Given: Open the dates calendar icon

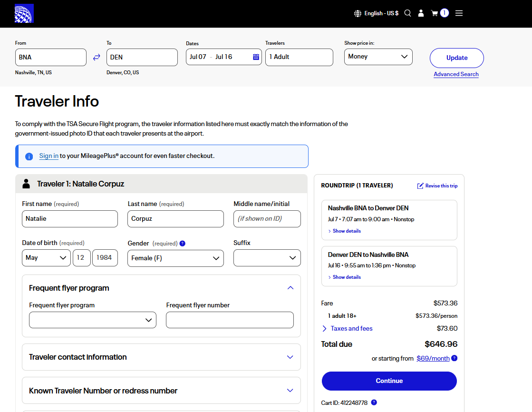Looking at the screenshot, I should tap(256, 57).
